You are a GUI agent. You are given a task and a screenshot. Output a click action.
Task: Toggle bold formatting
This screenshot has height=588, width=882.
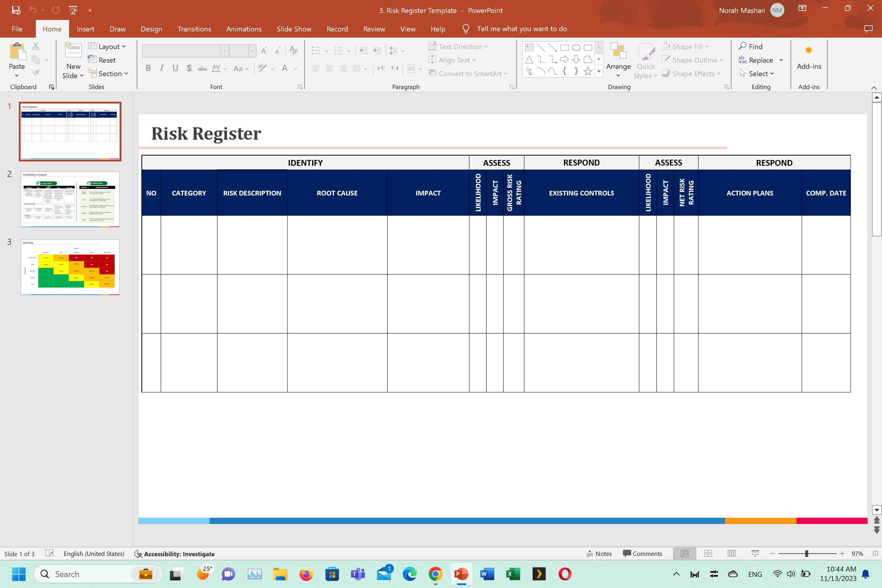(x=148, y=68)
